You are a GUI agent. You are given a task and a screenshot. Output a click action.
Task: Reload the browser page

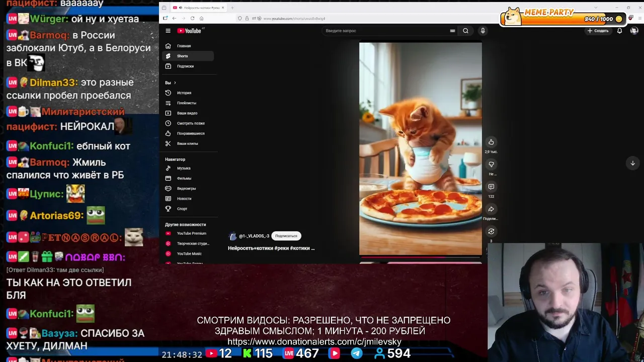pos(192,18)
